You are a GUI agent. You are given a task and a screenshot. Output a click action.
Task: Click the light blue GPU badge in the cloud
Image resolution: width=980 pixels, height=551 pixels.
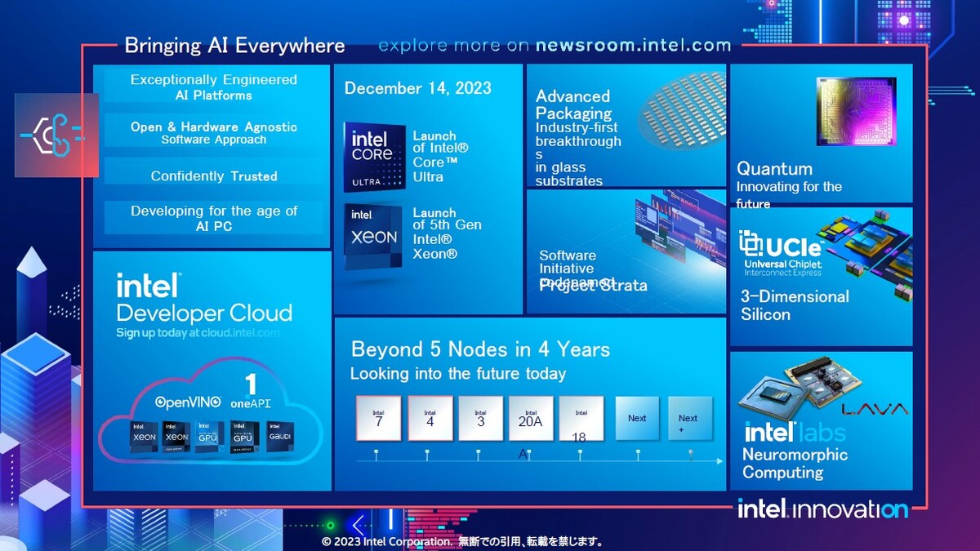click(209, 437)
